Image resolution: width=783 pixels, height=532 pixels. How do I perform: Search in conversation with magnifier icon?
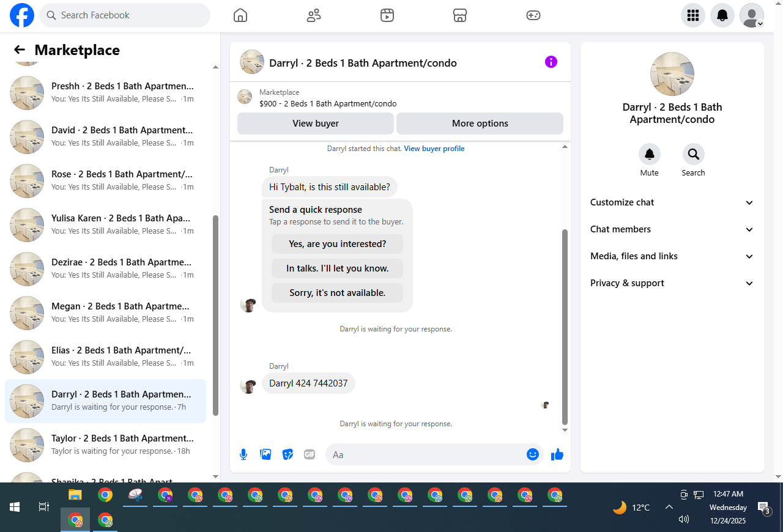[x=693, y=155]
